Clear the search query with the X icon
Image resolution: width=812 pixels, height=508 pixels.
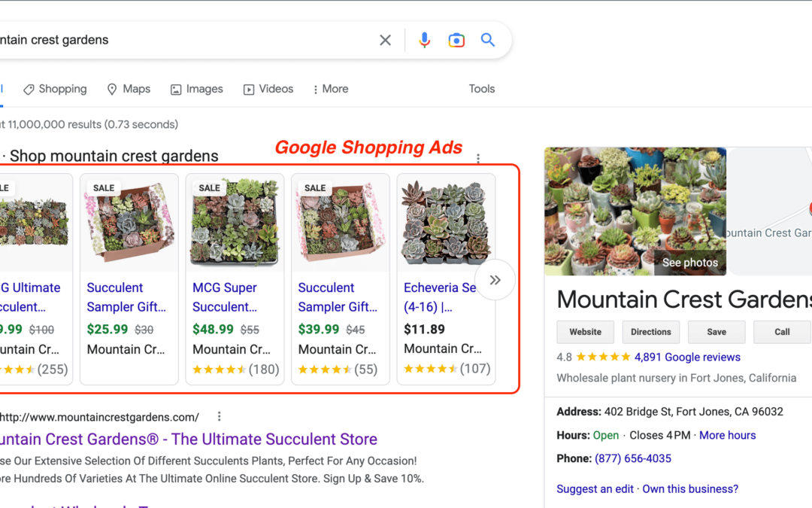click(x=385, y=40)
